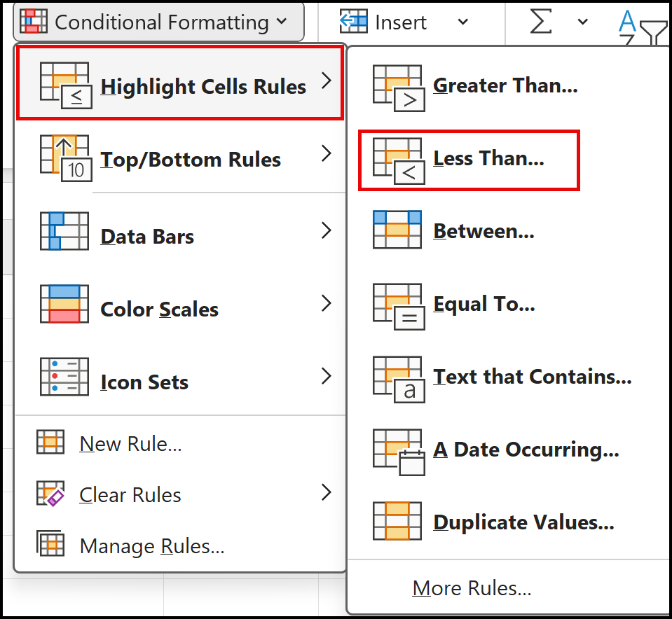The width and height of the screenshot is (672, 619).
Task: Click the AutoSum sigma icon
Action: [x=540, y=21]
